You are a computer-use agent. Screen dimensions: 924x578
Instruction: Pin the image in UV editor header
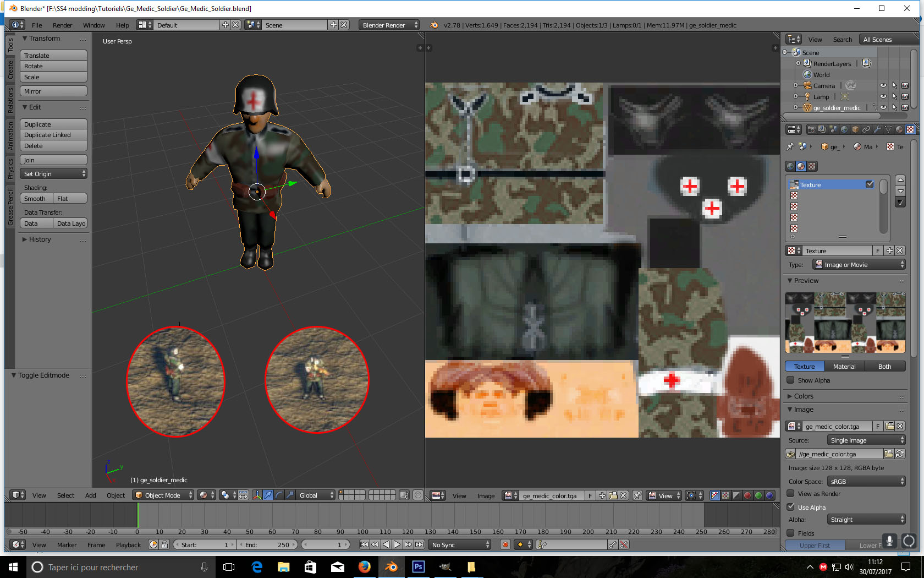[637, 495]
